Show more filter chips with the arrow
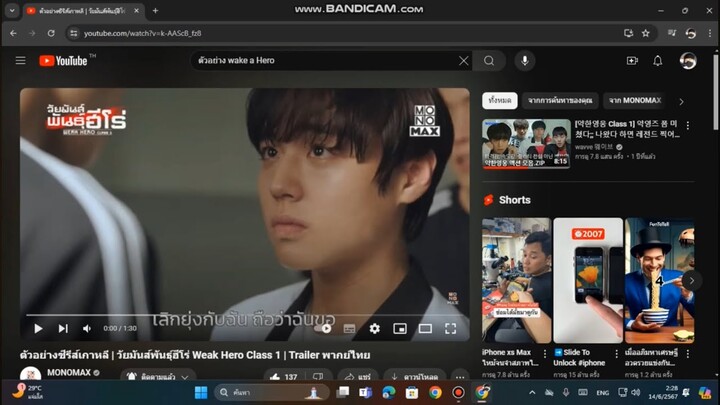 [681, 101]
